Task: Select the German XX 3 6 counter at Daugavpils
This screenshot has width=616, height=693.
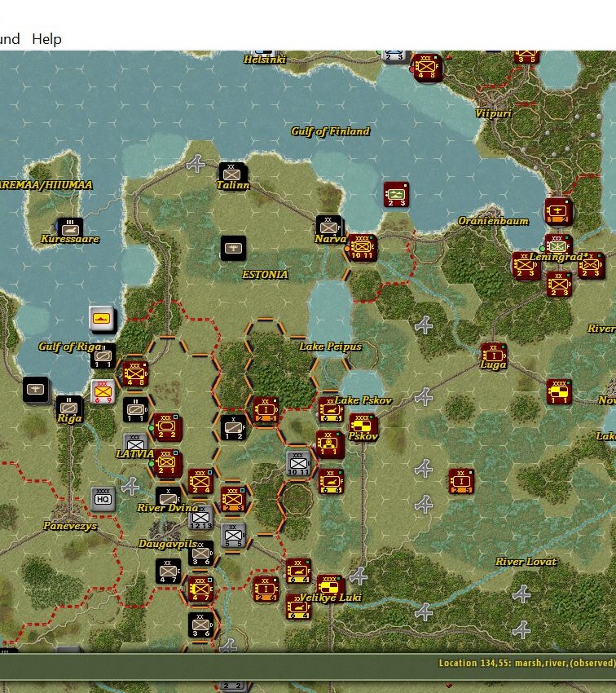Action: pos(201,554)
